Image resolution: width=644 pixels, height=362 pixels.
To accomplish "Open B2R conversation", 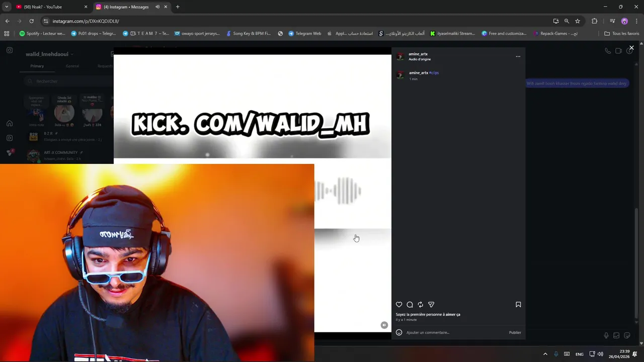I will pyautogui.click(x=68, y=136).
